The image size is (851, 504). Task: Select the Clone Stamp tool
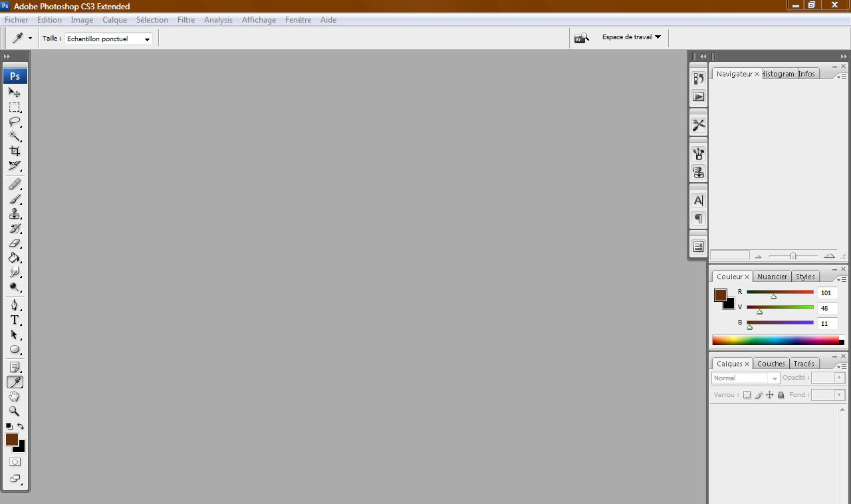pyautogui.click(x=15, y=213)
